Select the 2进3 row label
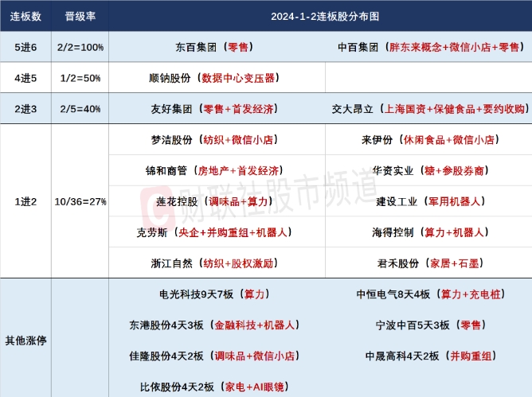The height and width of the screenshot is (397, 532). (x=25, y=109)
